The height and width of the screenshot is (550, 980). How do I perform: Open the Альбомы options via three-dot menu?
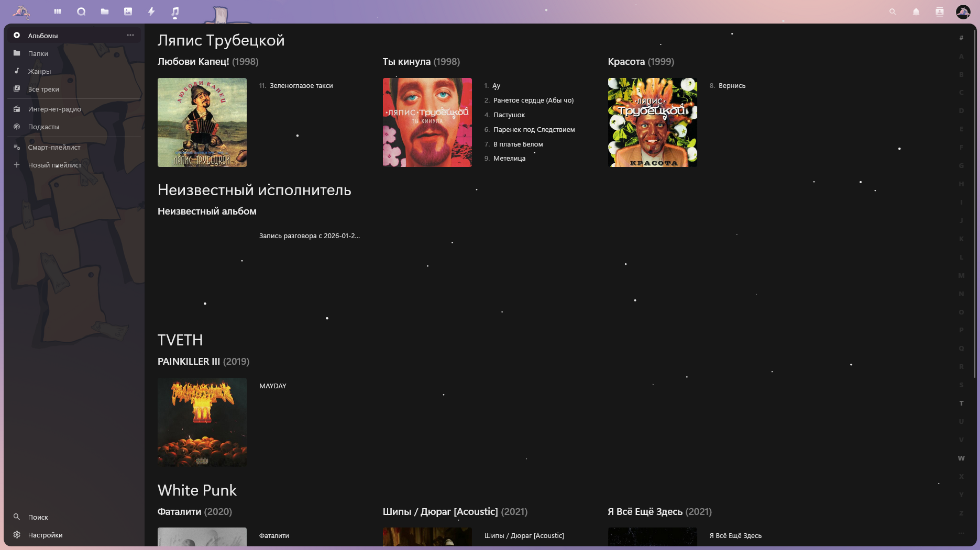(x=130, y=35)
